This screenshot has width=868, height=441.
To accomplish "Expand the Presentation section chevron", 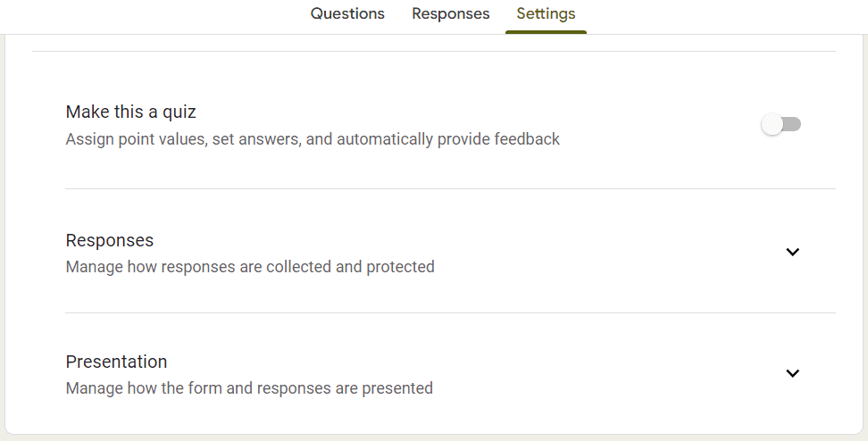I will tap(793, 373).
